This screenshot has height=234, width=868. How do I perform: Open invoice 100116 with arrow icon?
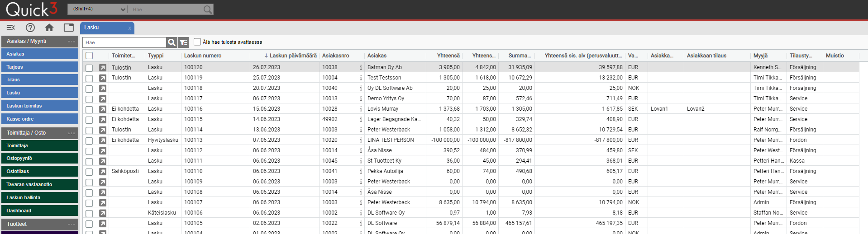tap(103, 109)
